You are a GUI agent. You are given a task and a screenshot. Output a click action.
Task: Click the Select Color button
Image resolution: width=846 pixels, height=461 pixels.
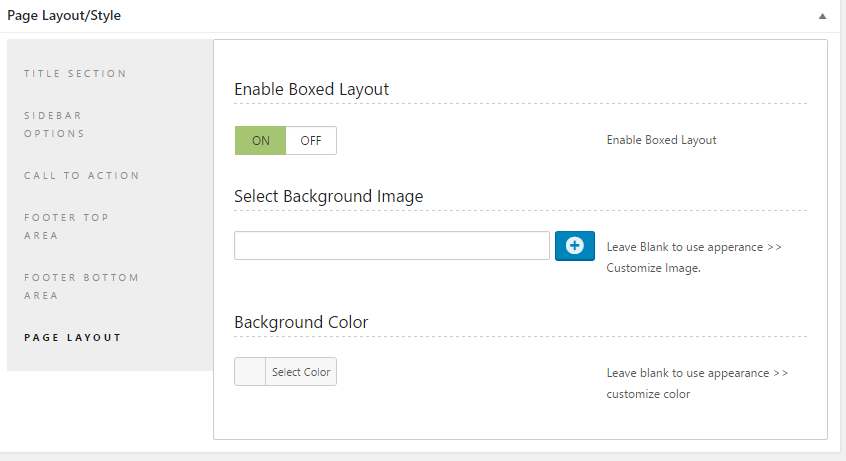pos(301,372)
